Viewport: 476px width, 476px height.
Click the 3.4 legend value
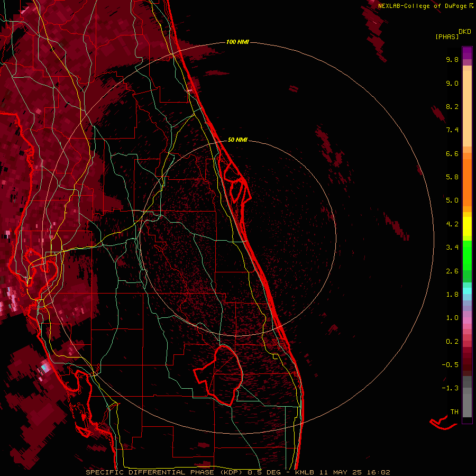(452, 248)
